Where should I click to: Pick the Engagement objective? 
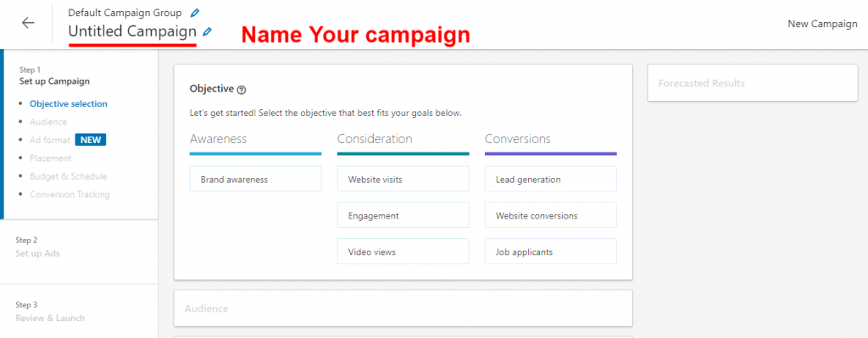(x=403, y=215)
